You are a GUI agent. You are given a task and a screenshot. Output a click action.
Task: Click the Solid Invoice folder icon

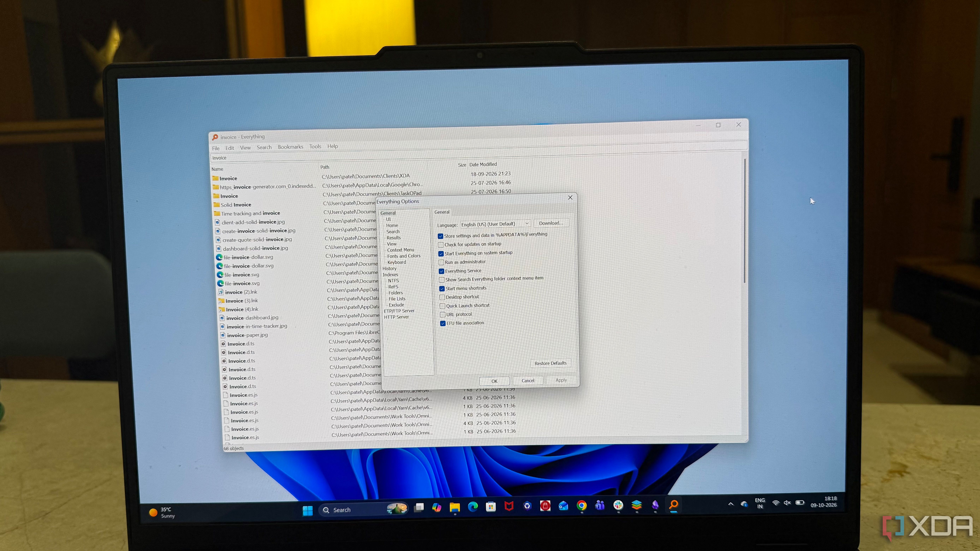(217, 205)
